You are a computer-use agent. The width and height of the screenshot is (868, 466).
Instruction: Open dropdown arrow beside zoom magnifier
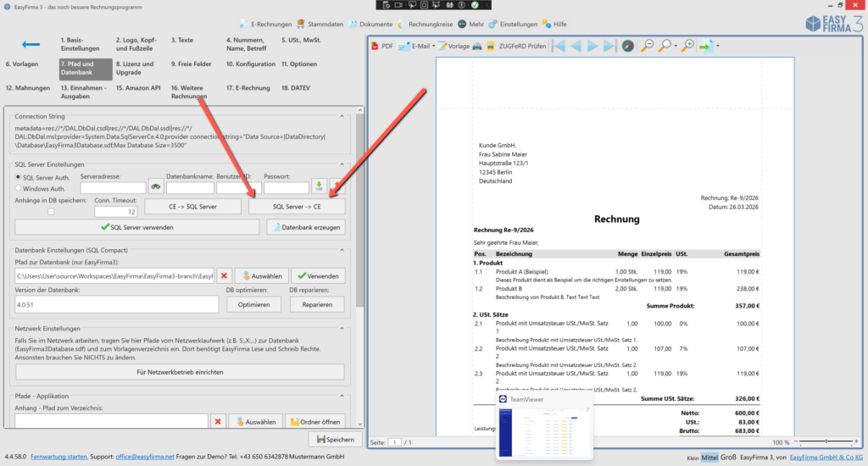click(676, 46)
